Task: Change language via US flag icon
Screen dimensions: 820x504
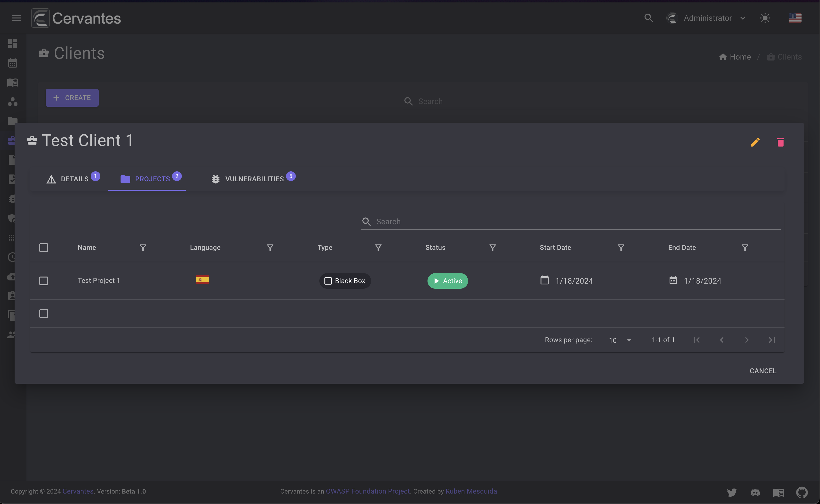Action: [x=795, y=18]
